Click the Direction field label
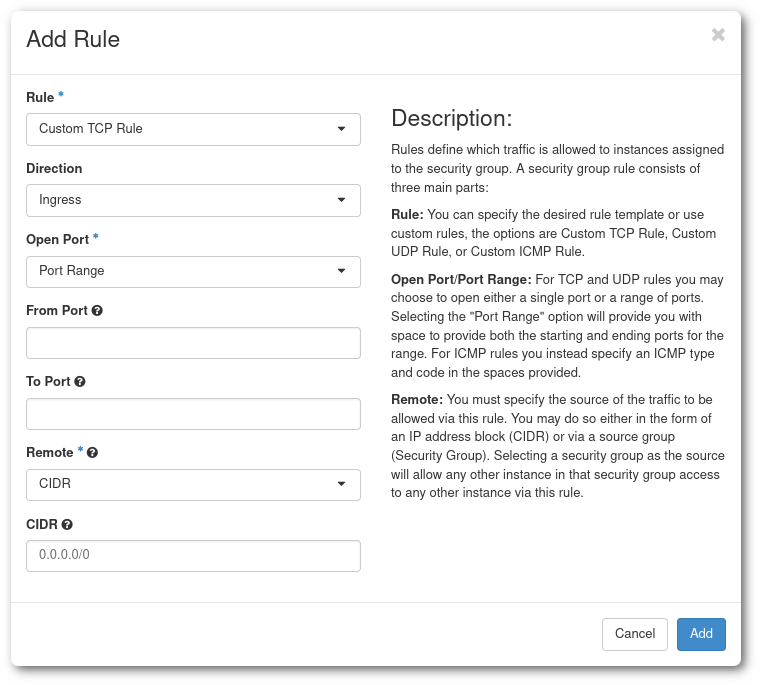Screen dimensions: 760x685 (54, 169)
